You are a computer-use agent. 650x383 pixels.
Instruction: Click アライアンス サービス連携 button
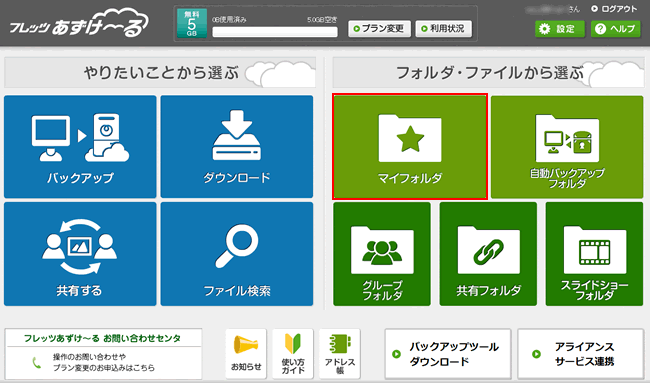[x=581, y=354]
